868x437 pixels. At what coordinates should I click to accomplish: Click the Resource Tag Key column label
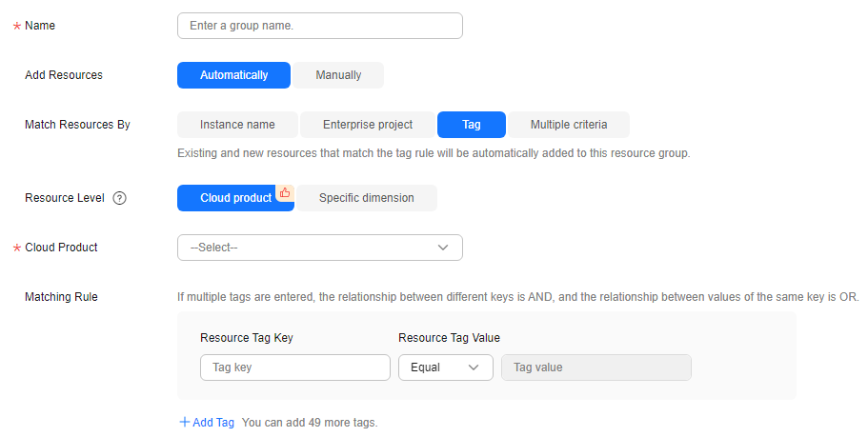(x=247, y=337)
